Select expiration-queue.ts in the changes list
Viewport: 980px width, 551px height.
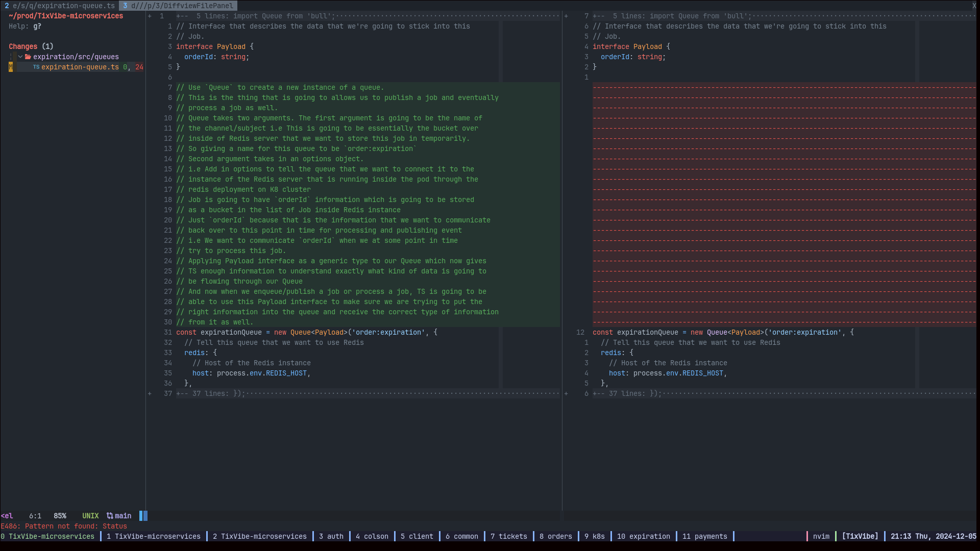tap(80, 67)
